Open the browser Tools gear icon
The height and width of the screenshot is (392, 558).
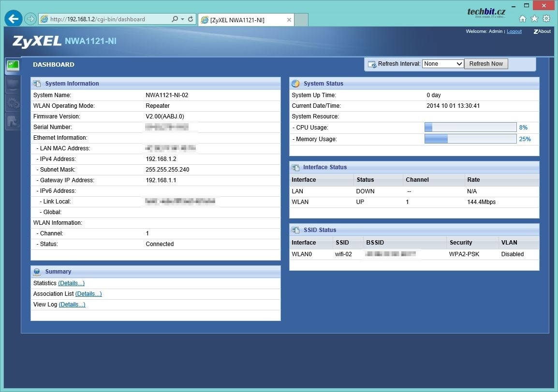coord(546,19)
